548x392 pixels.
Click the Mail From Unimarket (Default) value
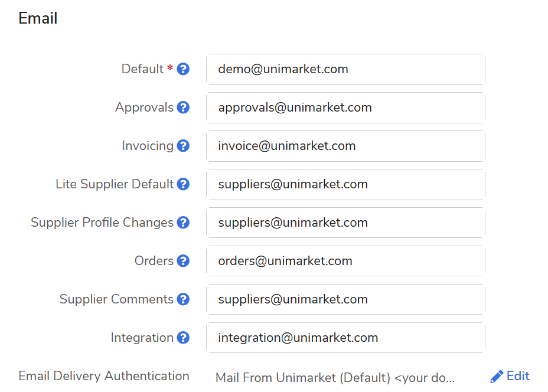(335, 377)
